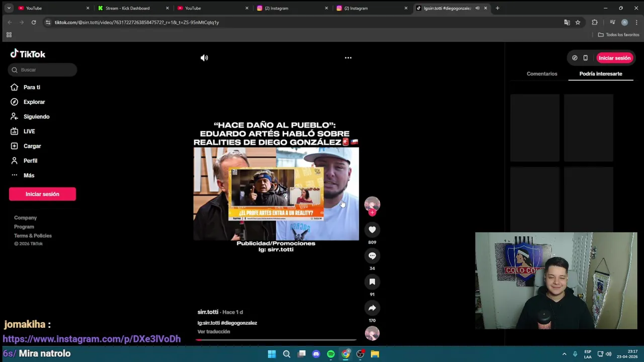Open Chrome three-dot menu
The width and height of the screenshot is (644, 362).
click(636, 22)
